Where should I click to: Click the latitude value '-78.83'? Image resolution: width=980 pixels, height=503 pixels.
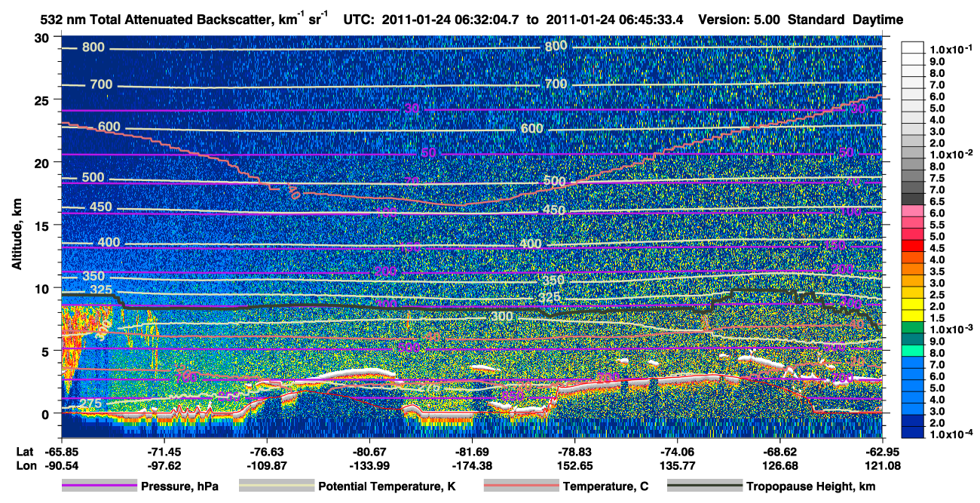(575, 452)
